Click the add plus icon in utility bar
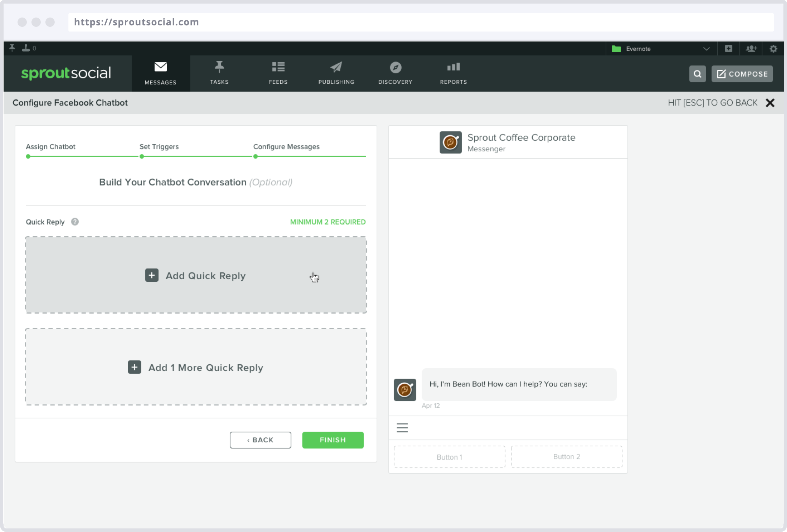Image resolution: width=787 pixels, height=532 pixels. point(729,49)
